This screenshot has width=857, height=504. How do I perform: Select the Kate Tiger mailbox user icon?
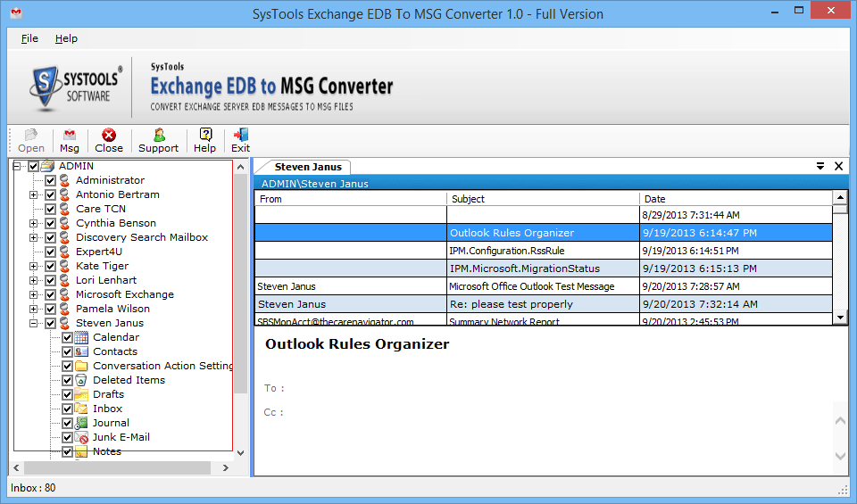coord(65,265)
